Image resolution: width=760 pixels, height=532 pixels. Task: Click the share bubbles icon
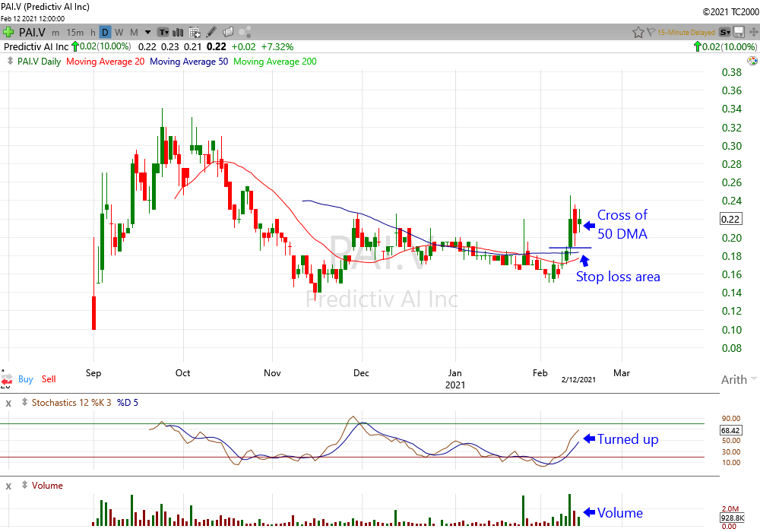pos(245,33)
